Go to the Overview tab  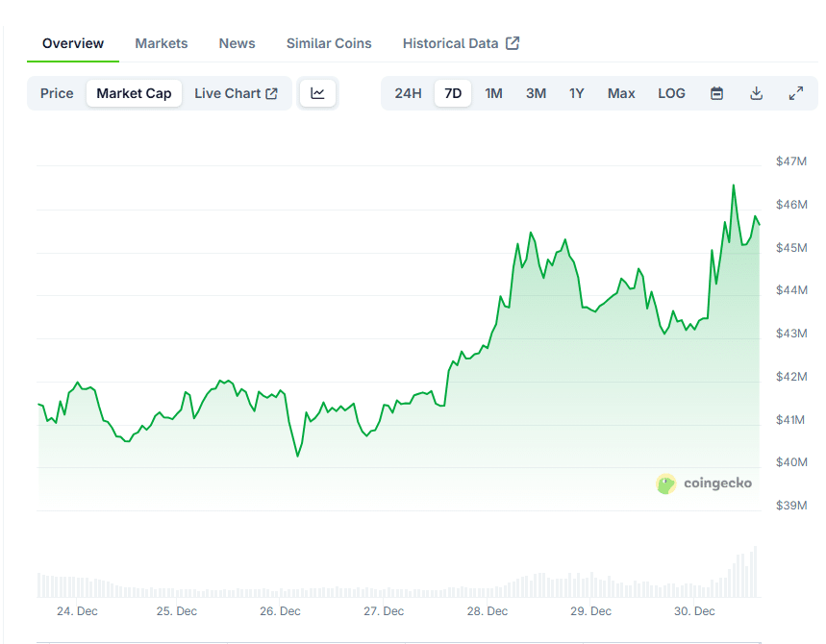[73, 43]
